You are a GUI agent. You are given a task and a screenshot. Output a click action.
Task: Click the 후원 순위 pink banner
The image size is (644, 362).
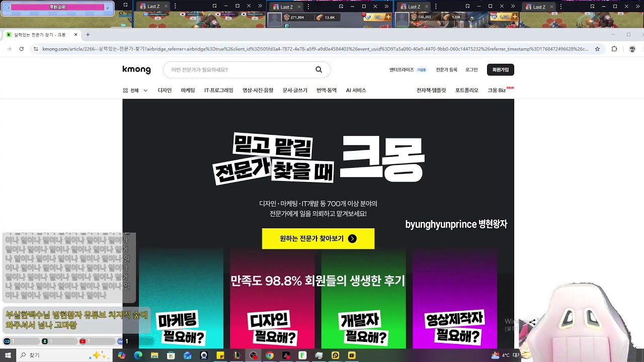(x=58, y=7)
